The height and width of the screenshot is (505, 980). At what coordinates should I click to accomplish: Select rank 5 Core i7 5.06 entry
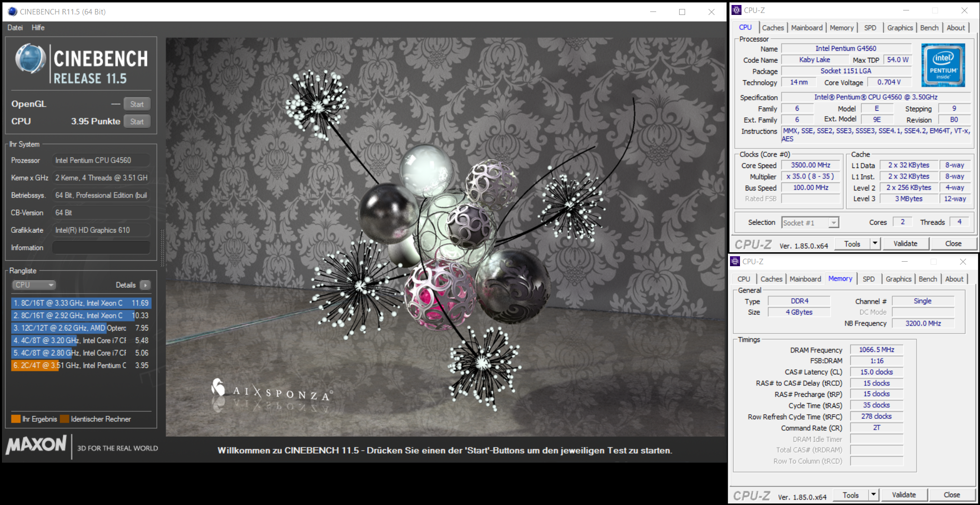pyautogui.click(x=81, y=353)
